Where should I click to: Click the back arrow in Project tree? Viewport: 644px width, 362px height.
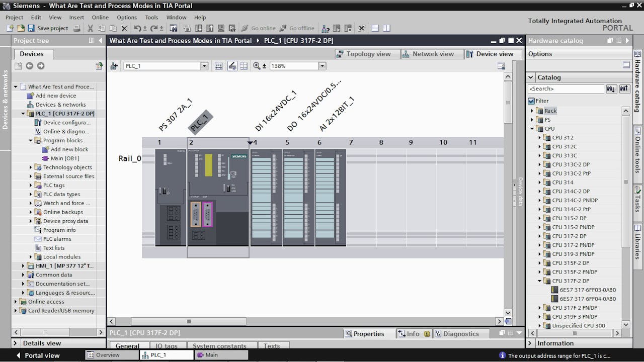29,66
